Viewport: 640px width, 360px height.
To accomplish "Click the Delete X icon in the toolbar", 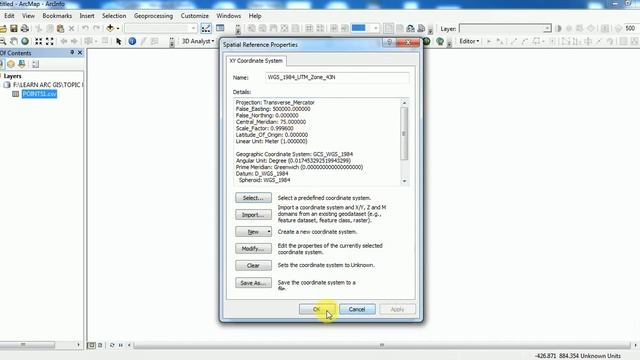I will [x=71, y=28].
